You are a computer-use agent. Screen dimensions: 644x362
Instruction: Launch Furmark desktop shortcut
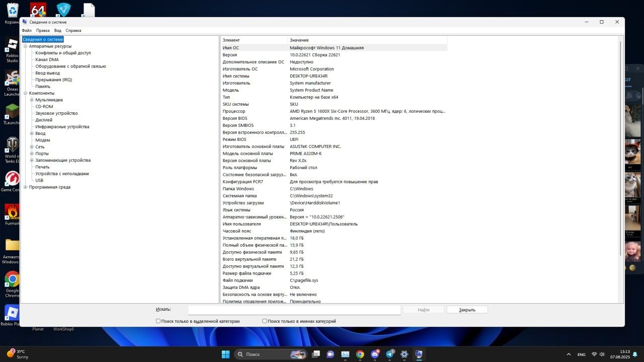coord(12,212)
